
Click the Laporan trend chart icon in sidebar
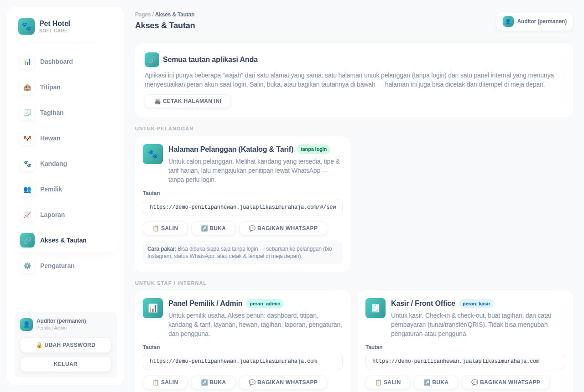(27, 215)
